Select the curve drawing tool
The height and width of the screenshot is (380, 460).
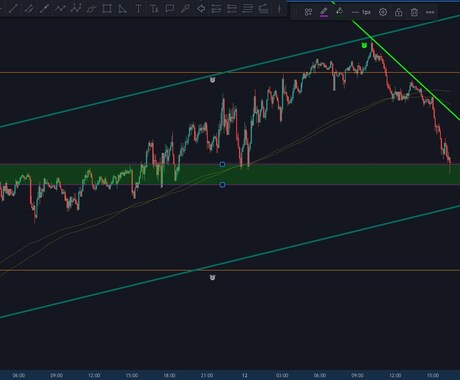(x=91, y=9)
